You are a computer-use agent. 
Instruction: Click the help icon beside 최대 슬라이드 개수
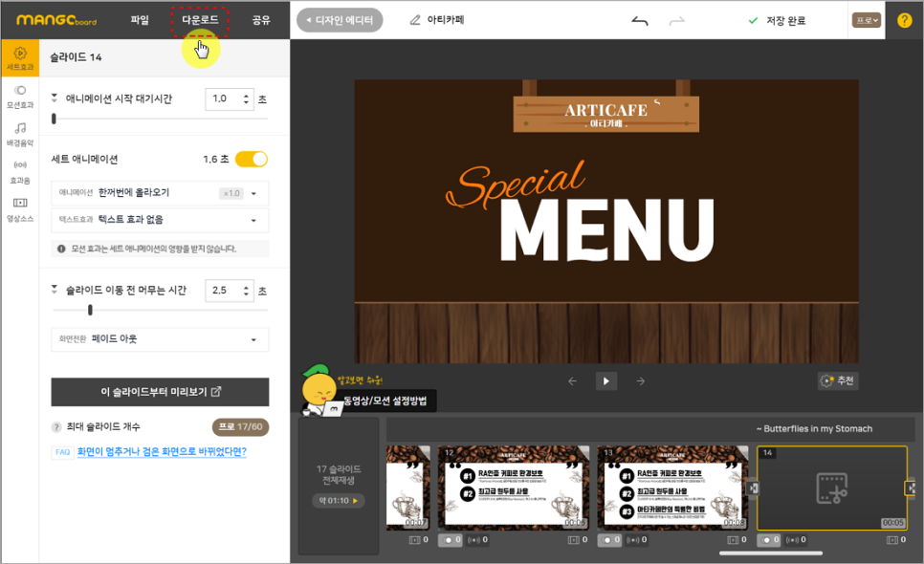56,427
